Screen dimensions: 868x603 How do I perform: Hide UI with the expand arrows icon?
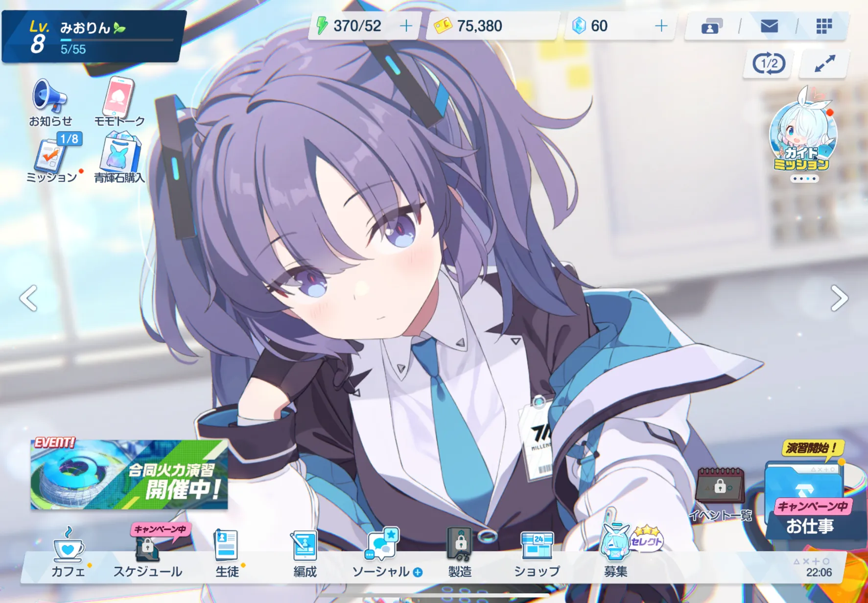click(x=824, y=64)
